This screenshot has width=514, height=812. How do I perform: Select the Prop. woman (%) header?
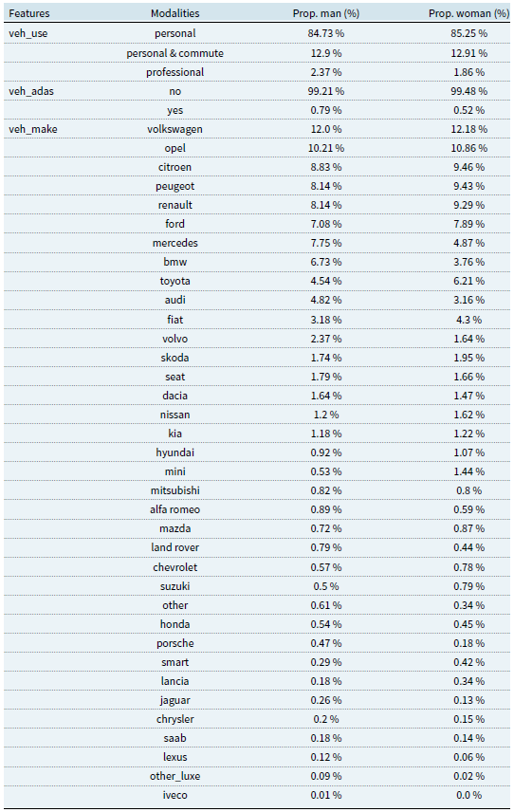click(x=469, y=13)
